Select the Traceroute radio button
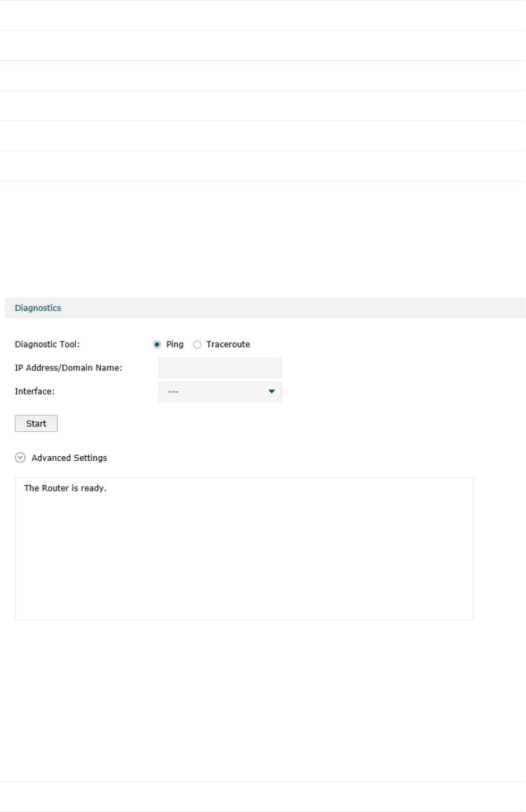 pyautogui.click(x=197, y=344)
